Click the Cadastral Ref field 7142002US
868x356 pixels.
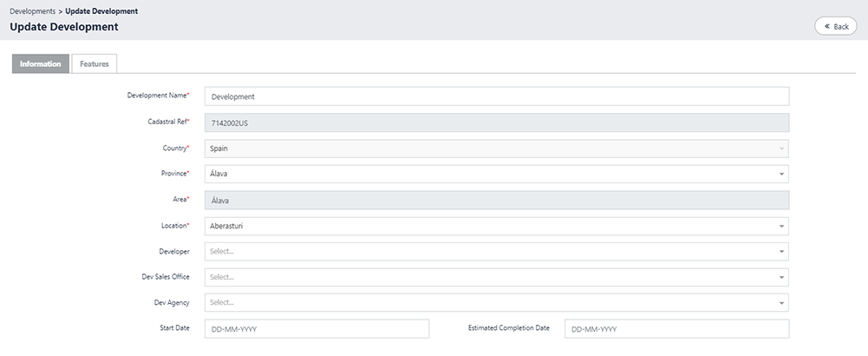pyautogui.click(x=497, y=123)
